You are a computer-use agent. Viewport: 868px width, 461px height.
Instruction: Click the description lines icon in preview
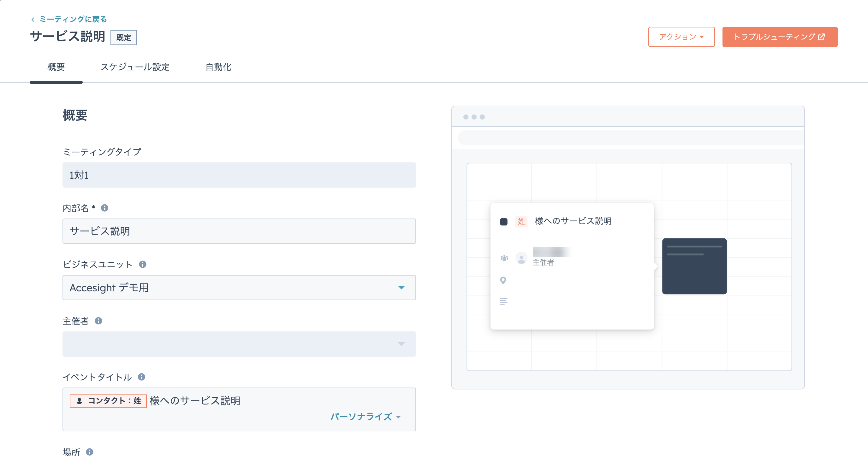click(x=504, y=301)
